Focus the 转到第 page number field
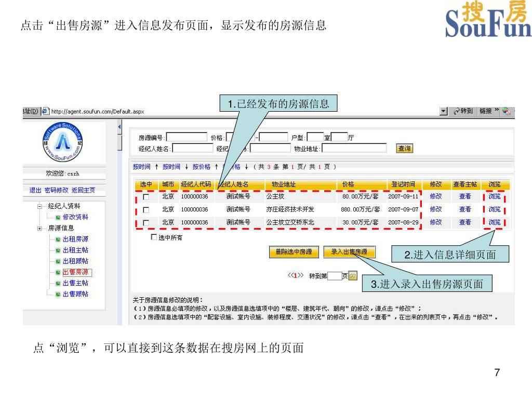This screenshot has width=532, height=399. point(335,276)
